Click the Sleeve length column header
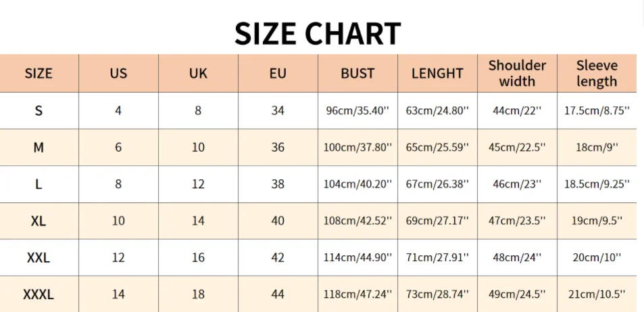The width and height of the screenshot is (644, 312). tap(597, 74)
